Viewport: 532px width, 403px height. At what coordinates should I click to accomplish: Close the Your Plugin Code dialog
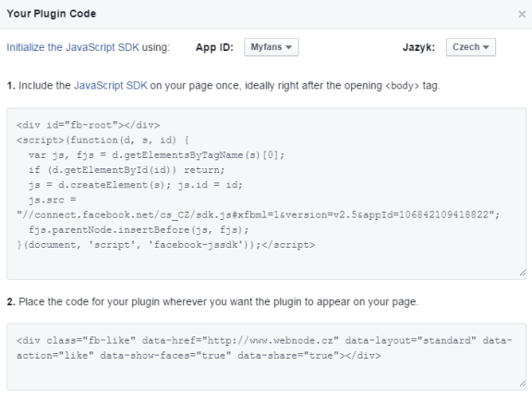[x=522, y=14]
